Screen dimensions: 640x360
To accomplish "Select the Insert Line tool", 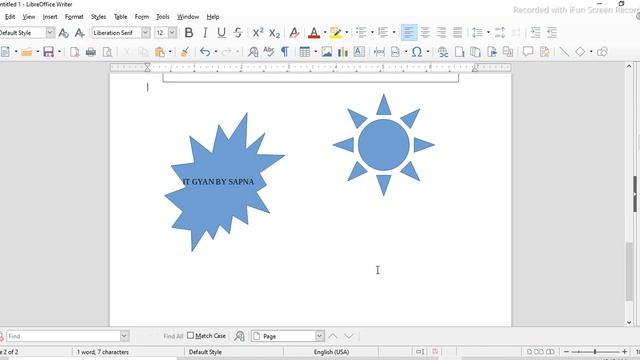I will tap(564, 52).
